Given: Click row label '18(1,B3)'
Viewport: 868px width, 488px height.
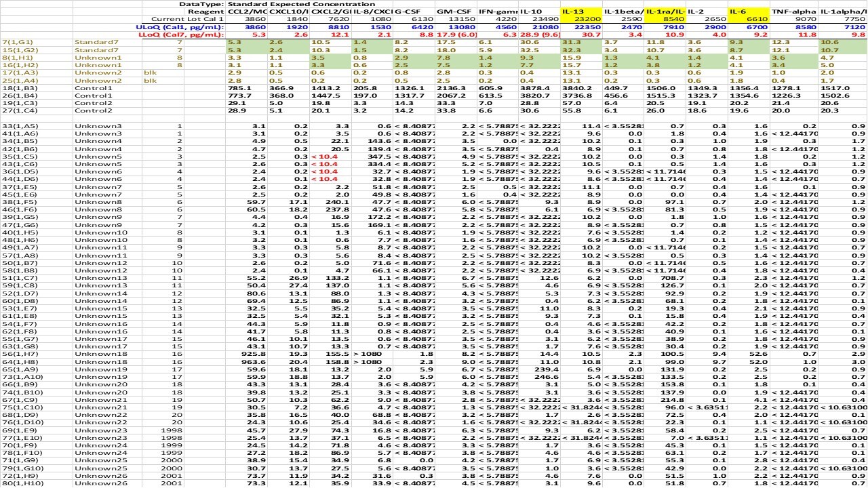Looking at the screenshot, I should pos(18,87).
